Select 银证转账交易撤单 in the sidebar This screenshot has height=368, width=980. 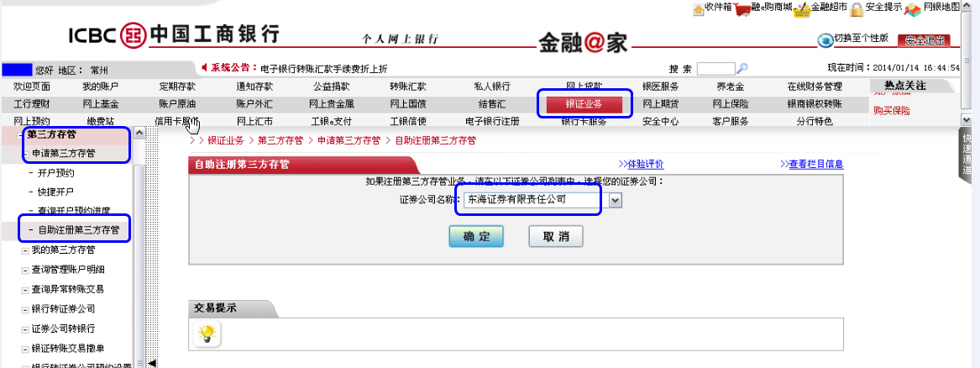click(68, 347)
